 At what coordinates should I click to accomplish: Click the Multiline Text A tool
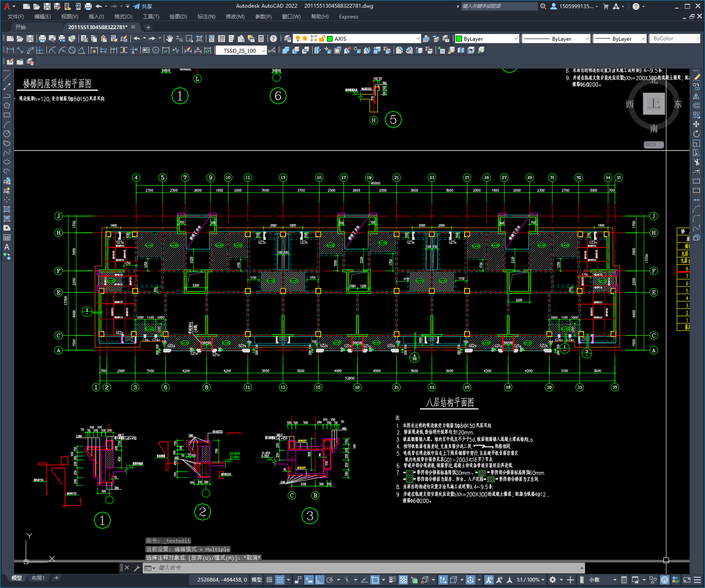[x=7, y=247]
